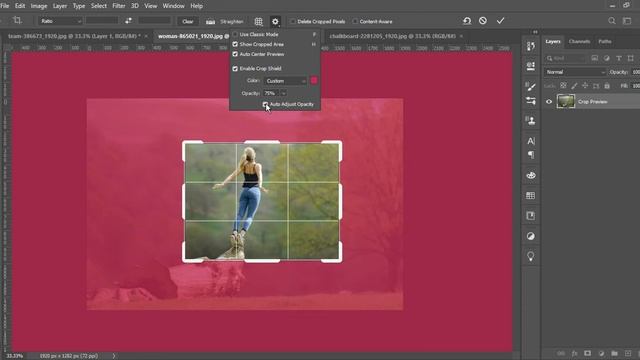Cancel the current crop operation
Viewport: 640px width, 360px height.
click(x=483, y=21)
